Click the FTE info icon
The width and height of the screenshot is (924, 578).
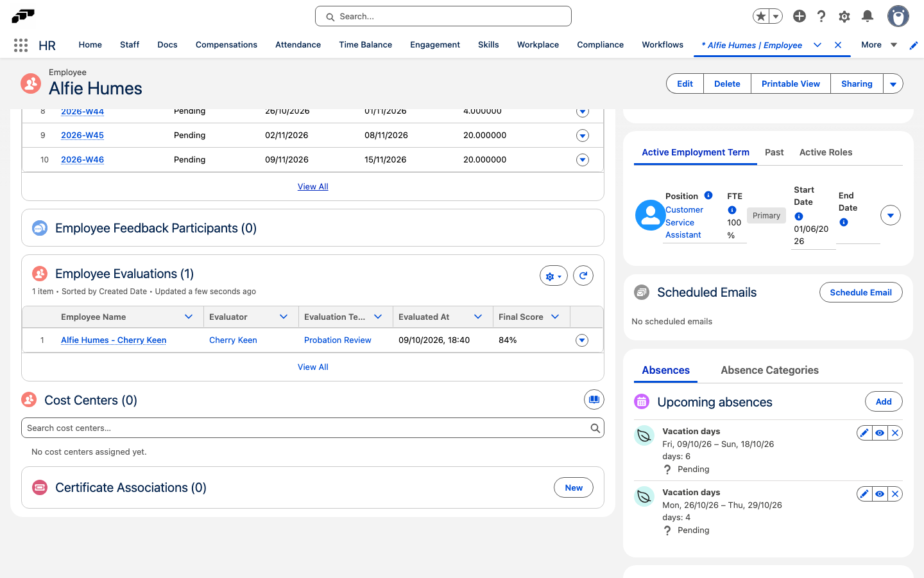pos(732,210)
